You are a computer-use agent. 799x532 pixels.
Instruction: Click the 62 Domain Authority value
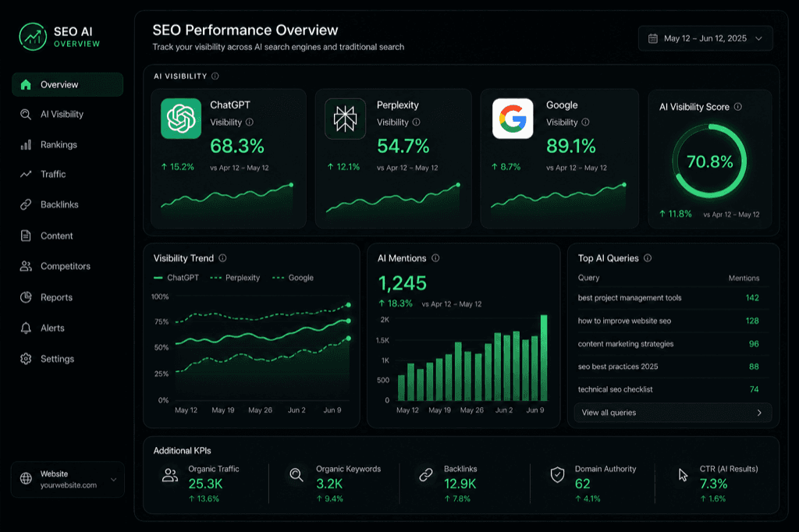[x=582, y=484]
